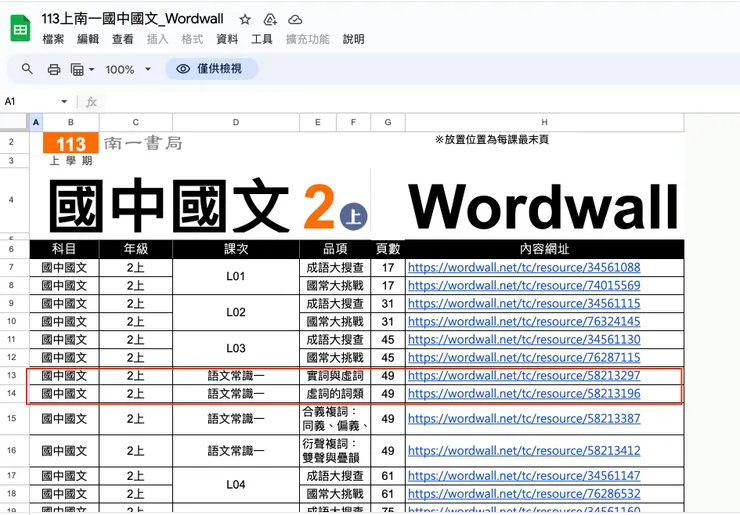Open link wordwall.net/tc/resource/76286532

[524, 494]
